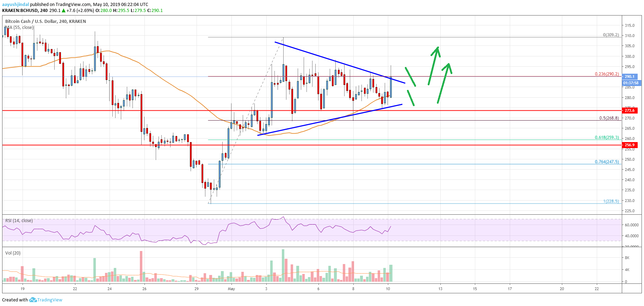Select the Bitcoin Cash / U.S. Dollar chart title

point(45,21)
